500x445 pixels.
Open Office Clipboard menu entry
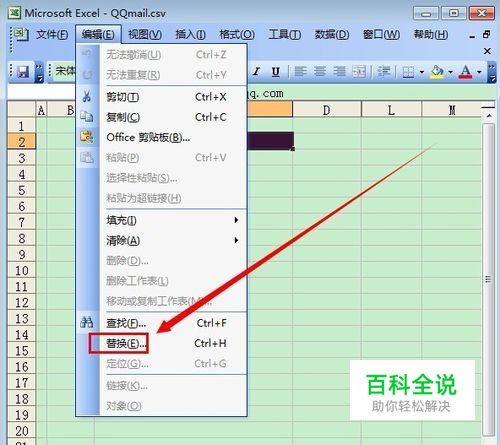coord(162,137)
